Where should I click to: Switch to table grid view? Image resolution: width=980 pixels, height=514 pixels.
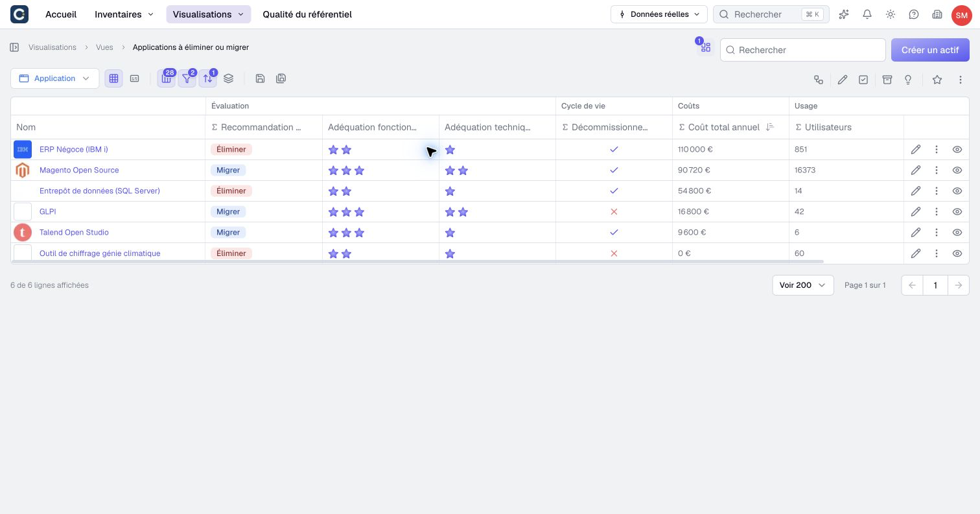[113, 78]
